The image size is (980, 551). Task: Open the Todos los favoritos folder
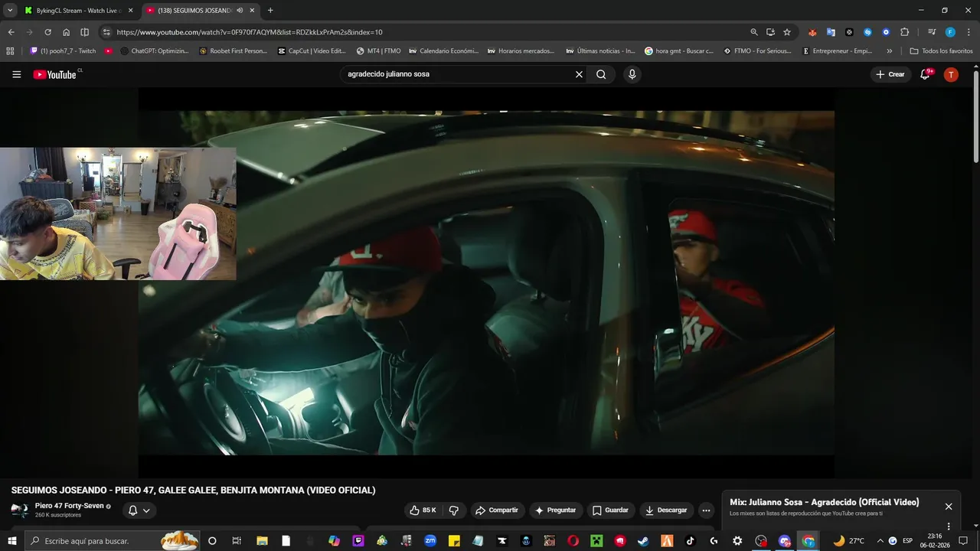tap(941, 51)
